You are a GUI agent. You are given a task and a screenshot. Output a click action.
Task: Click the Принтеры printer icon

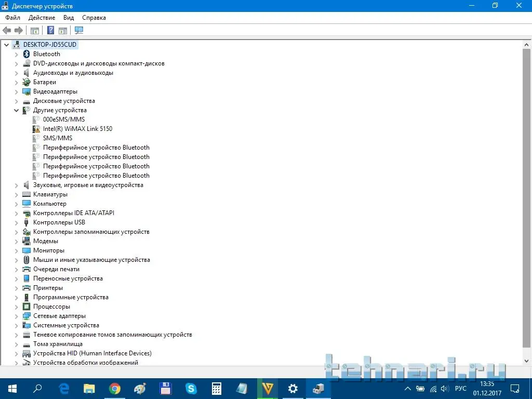click(26, 288)
